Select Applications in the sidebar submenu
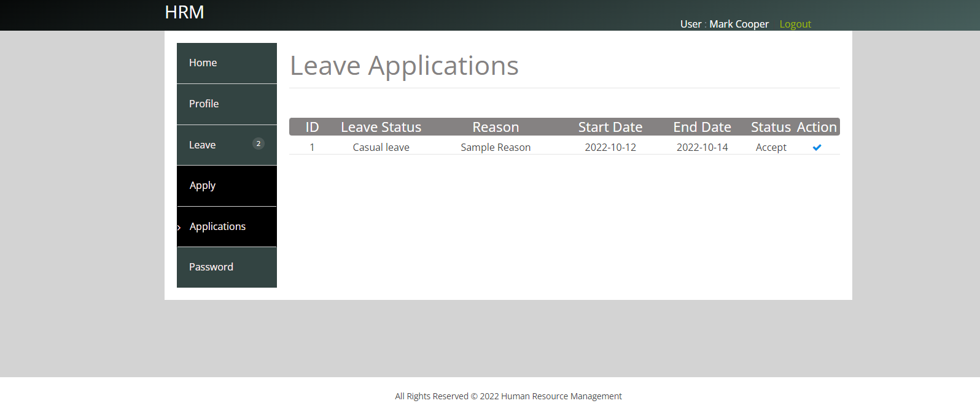The height and width of the screenshot is (414, 980). pyautogui.click(x=217, y=226)
